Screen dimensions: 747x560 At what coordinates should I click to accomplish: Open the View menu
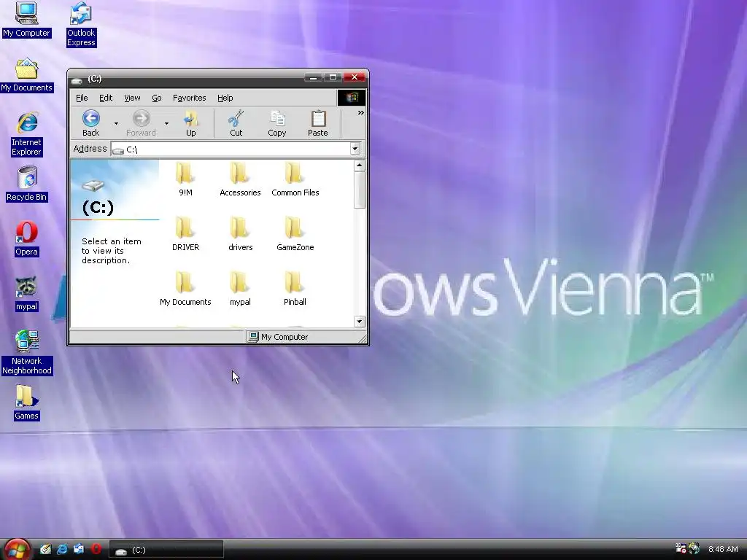tap(132, 98)
